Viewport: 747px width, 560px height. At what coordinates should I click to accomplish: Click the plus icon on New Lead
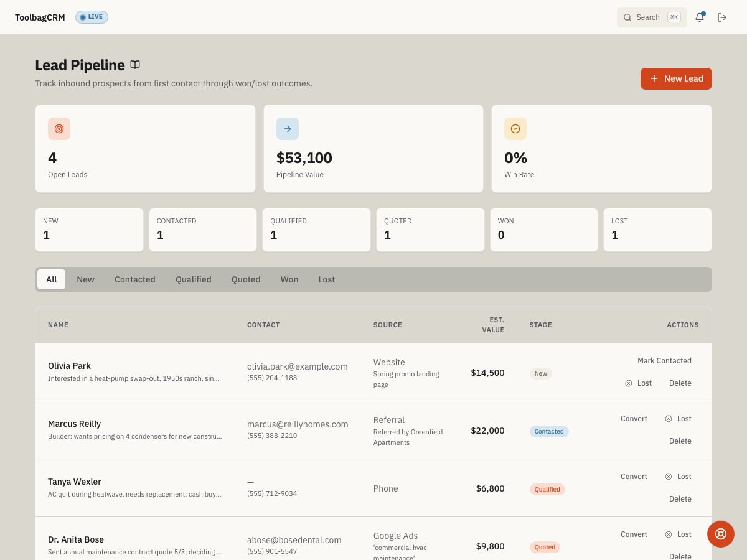654,78
